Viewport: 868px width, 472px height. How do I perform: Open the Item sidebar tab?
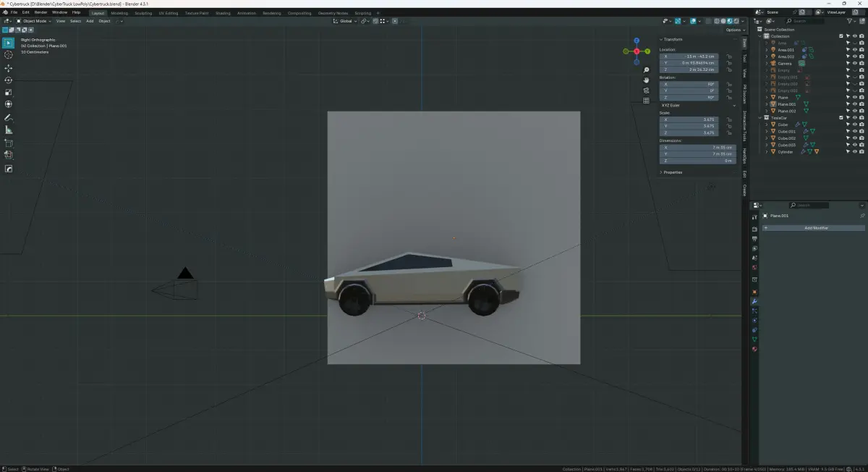coord(744,43)
